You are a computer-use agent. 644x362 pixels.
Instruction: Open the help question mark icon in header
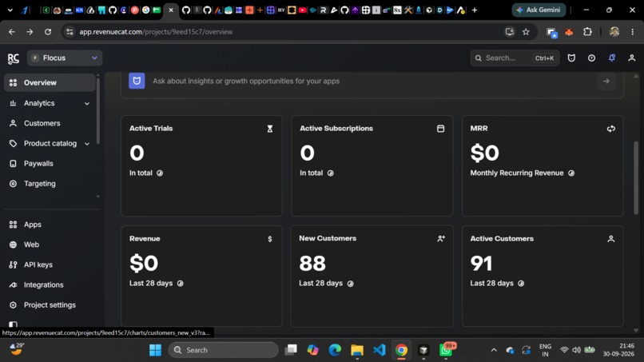(x=591, y=58)
